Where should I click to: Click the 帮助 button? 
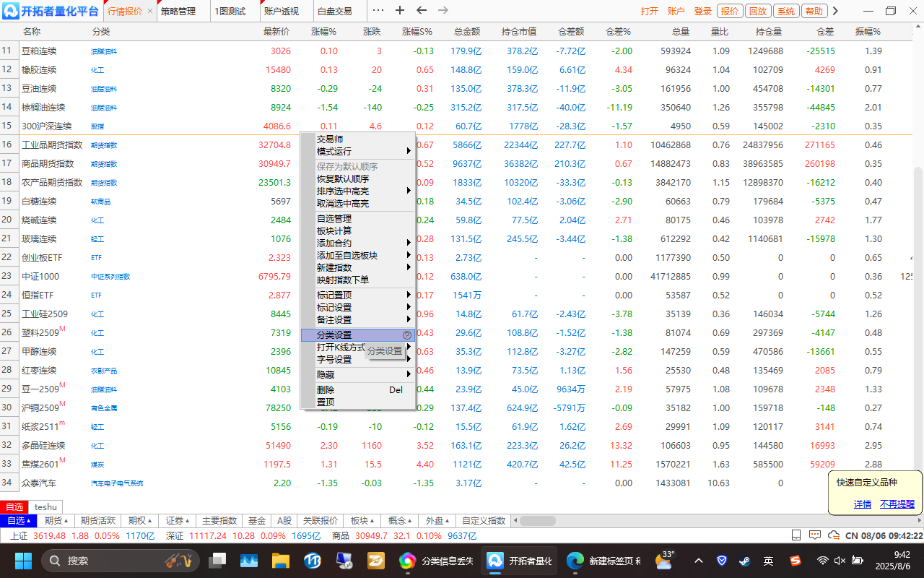click(x=814, y=12)
